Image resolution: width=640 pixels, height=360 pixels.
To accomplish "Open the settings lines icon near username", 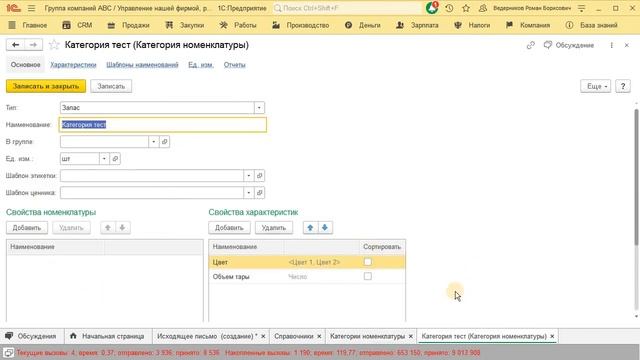I will coord(582,8).
